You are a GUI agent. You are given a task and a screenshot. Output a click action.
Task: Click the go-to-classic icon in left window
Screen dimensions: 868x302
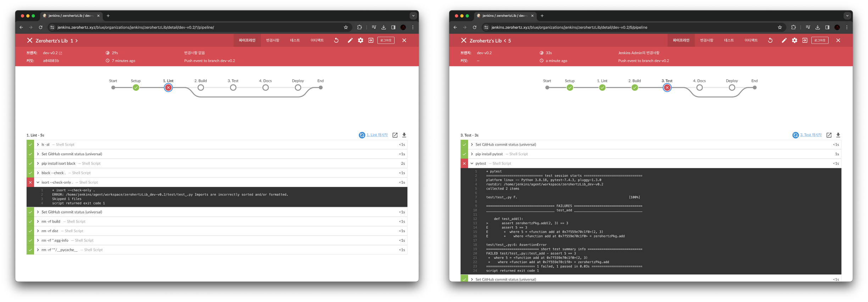point(371,40)
